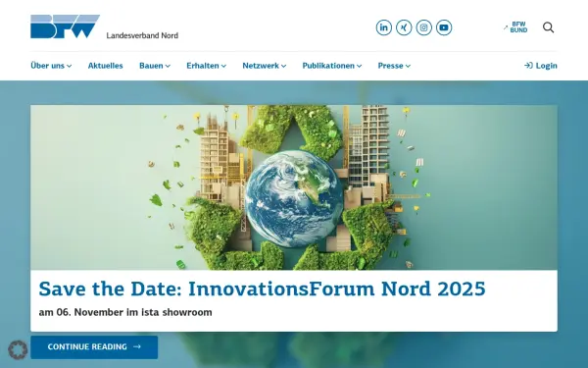The height and width of the screenshot is (368, 588).
Task: Click the Continue Reading button
Action: 94,347
